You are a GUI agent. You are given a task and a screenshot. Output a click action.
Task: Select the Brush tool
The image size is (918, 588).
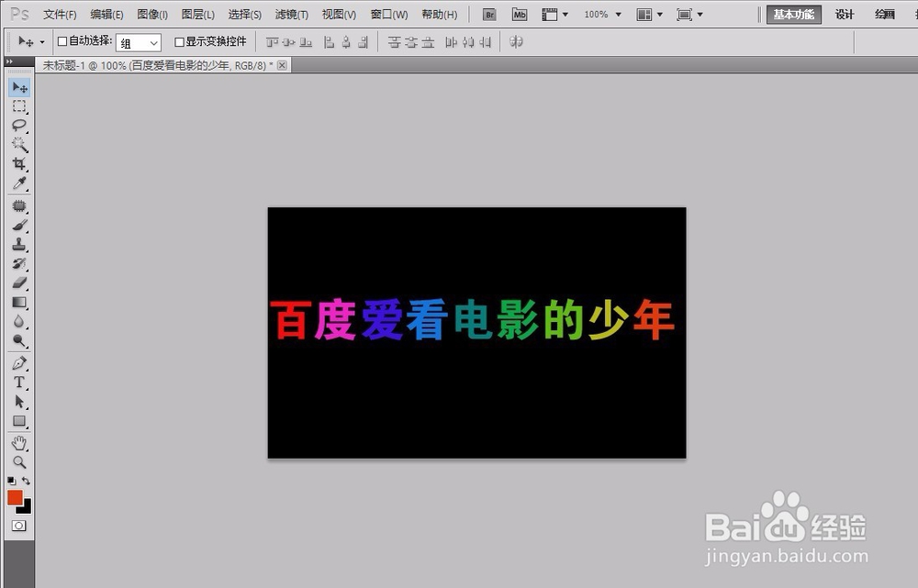point(19,226)
